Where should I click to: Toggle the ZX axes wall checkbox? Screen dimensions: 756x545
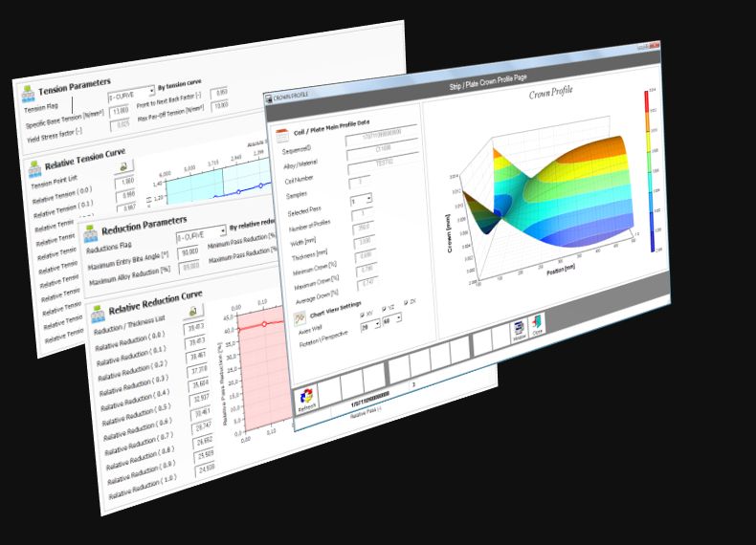(408, 304)
